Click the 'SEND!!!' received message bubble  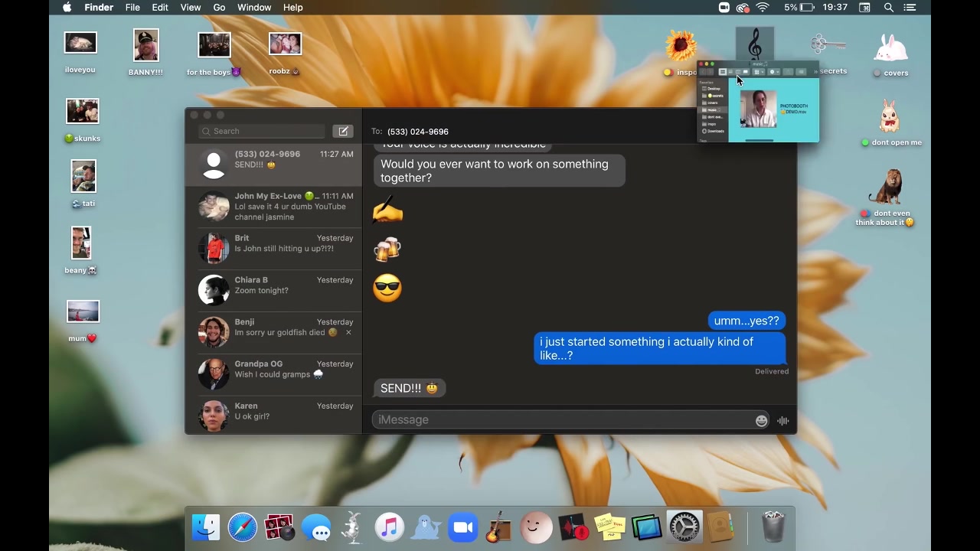[409, 388]
